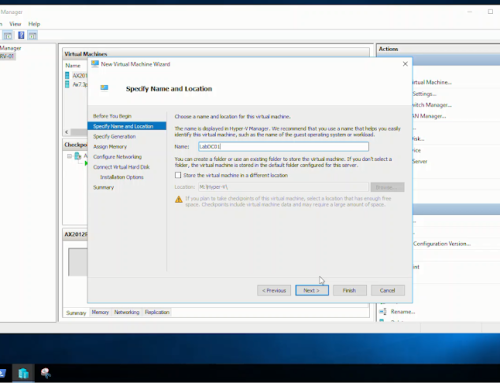
Task: Select Installation Options step
Action: click(x=122, y=177)
